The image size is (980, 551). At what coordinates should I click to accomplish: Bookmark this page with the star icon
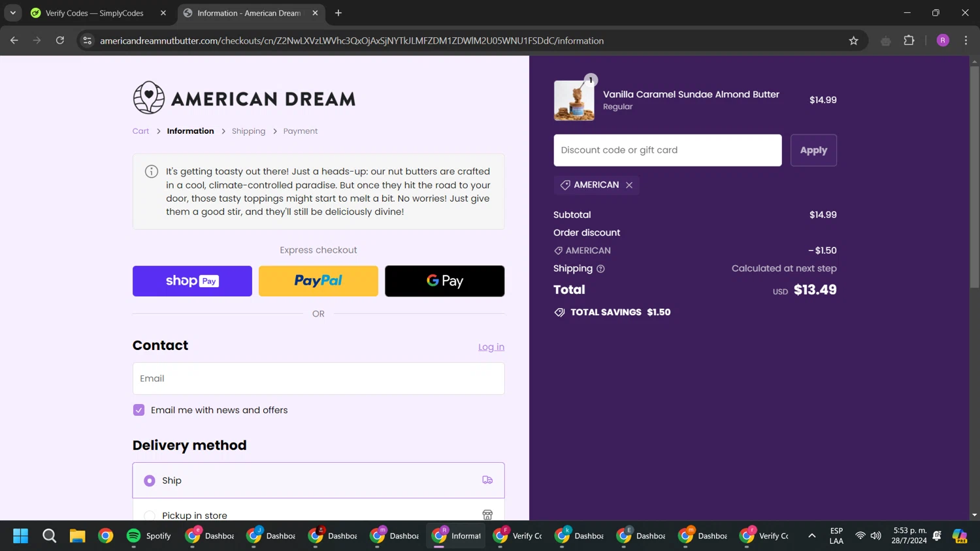point(853,40)
